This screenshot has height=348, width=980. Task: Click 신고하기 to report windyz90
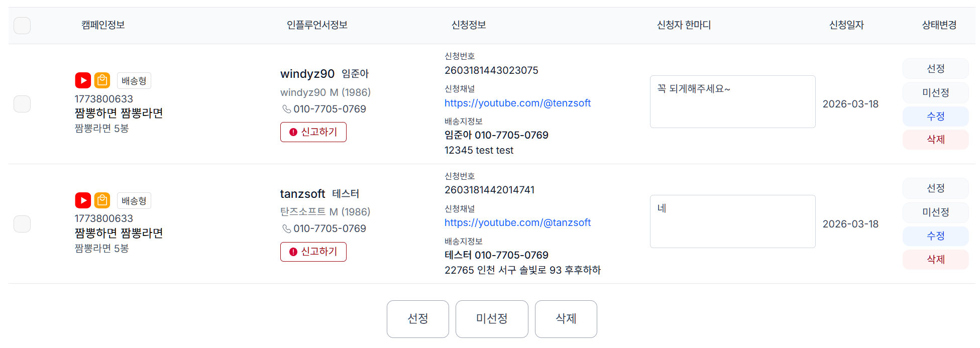click(x=313, y=132)
